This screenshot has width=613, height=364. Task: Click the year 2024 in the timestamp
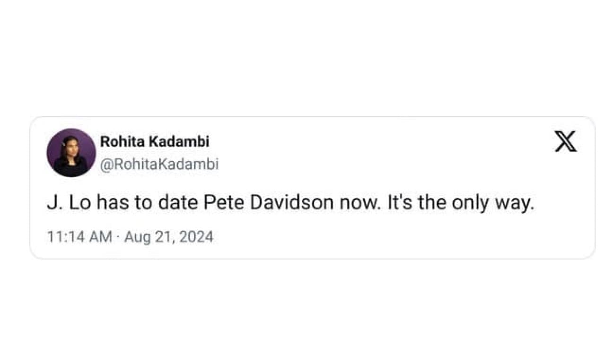197,236
